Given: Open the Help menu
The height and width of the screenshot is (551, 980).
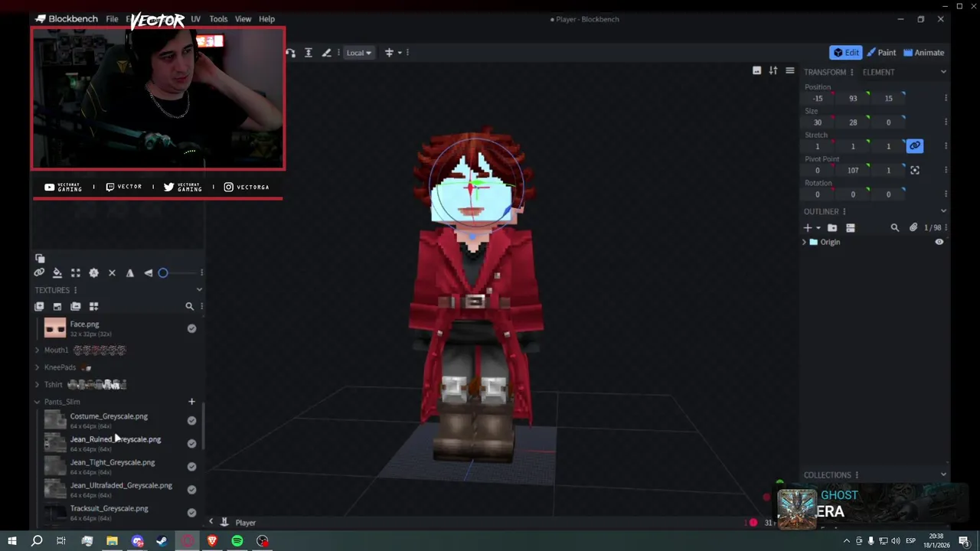Looking at the screenshot, I should 266,19.
